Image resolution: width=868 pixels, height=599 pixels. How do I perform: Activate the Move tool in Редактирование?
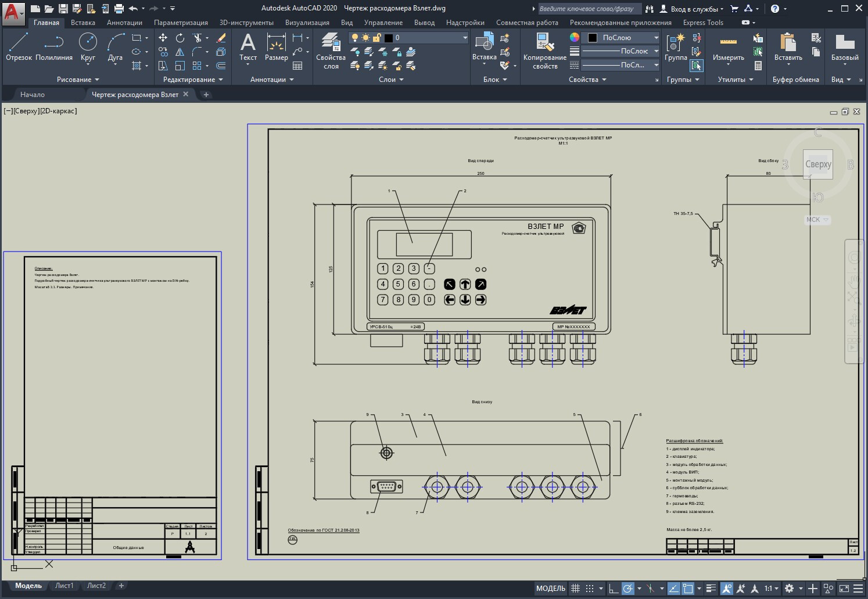pyautogui.click(x=163, y=38)
